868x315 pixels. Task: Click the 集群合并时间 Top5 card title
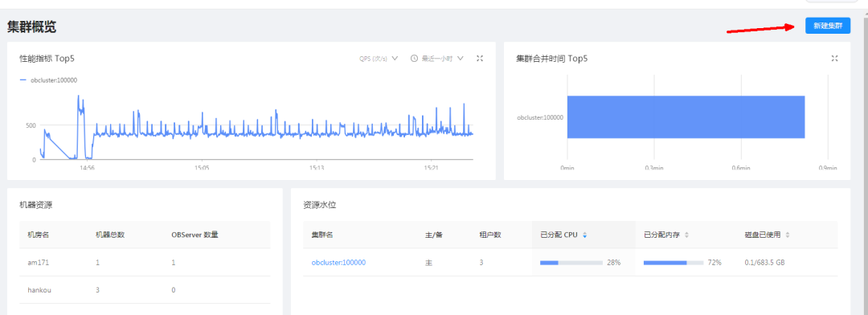[552, 58]
